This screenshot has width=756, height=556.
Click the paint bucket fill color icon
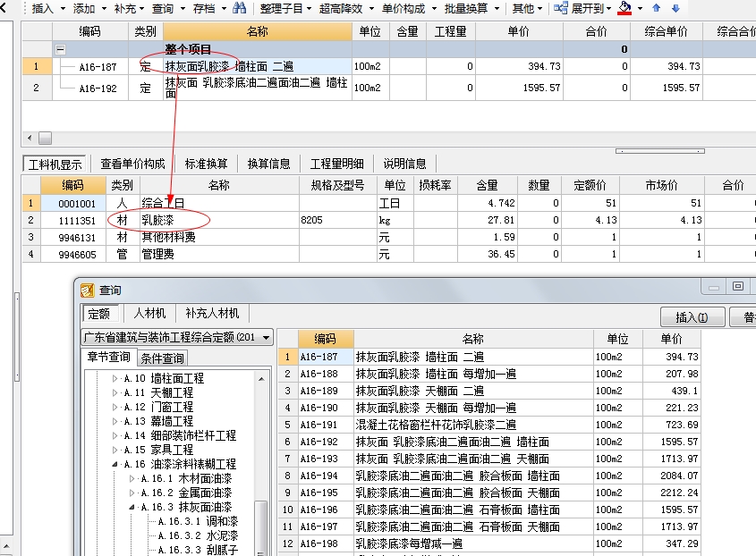(x=624, y=8)
